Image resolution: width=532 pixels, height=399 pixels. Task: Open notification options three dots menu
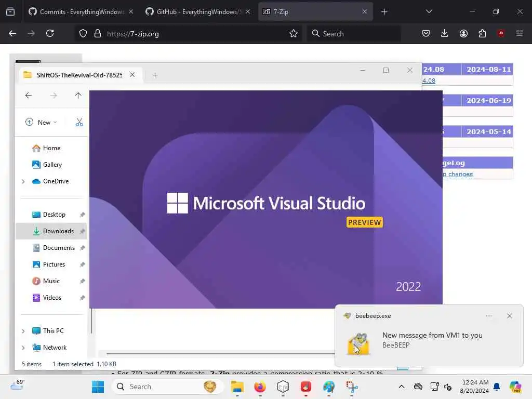(489, 316)
